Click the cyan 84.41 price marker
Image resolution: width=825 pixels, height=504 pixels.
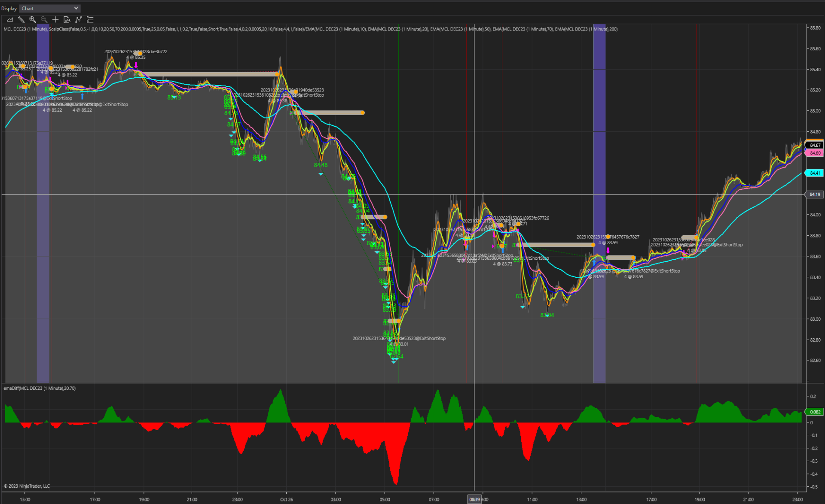pyautogui.click(x=815, y=173)
